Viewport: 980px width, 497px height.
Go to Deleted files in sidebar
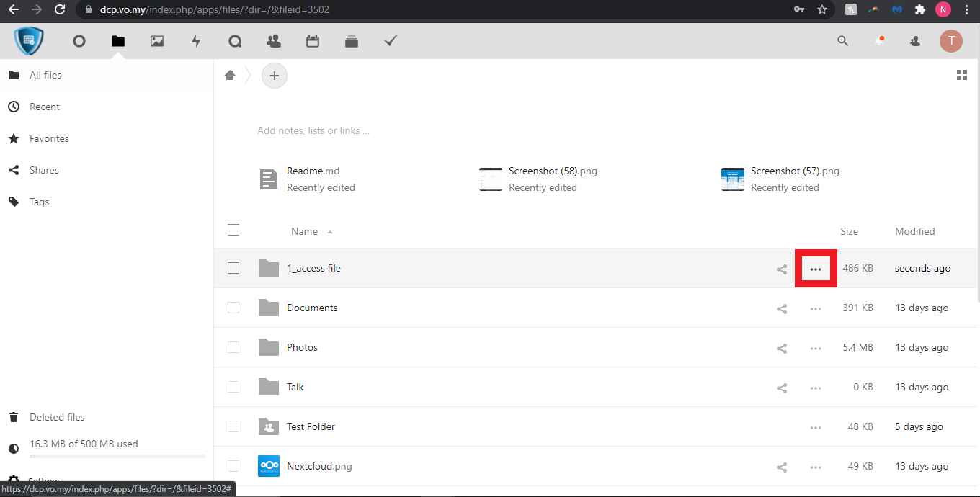pos(57,417)
